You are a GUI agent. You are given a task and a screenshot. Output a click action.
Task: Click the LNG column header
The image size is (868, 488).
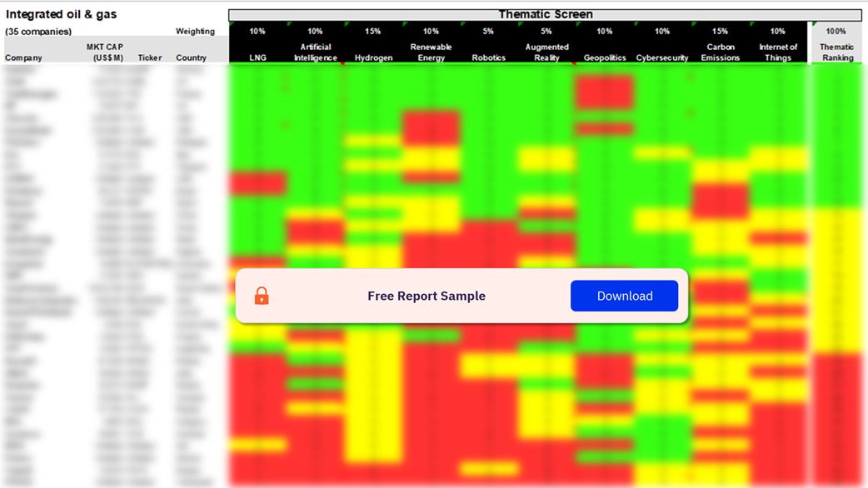tap(257, 57)
